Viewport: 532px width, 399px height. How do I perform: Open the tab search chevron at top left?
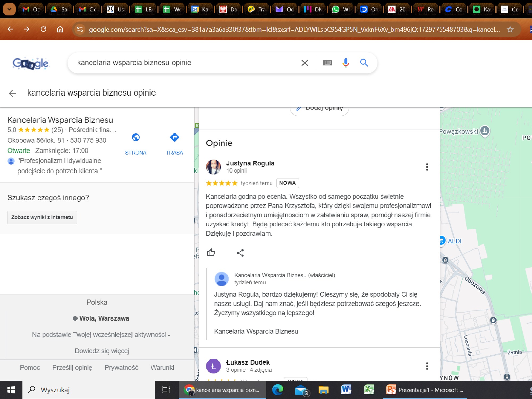[x=9, y=9]
